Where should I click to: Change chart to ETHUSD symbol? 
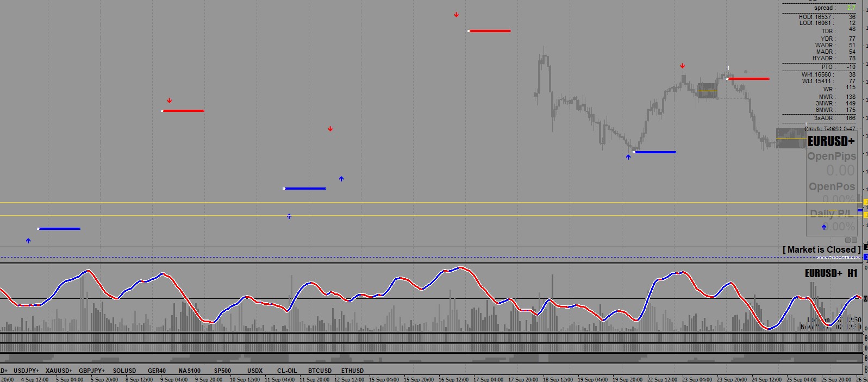(352, 371)
